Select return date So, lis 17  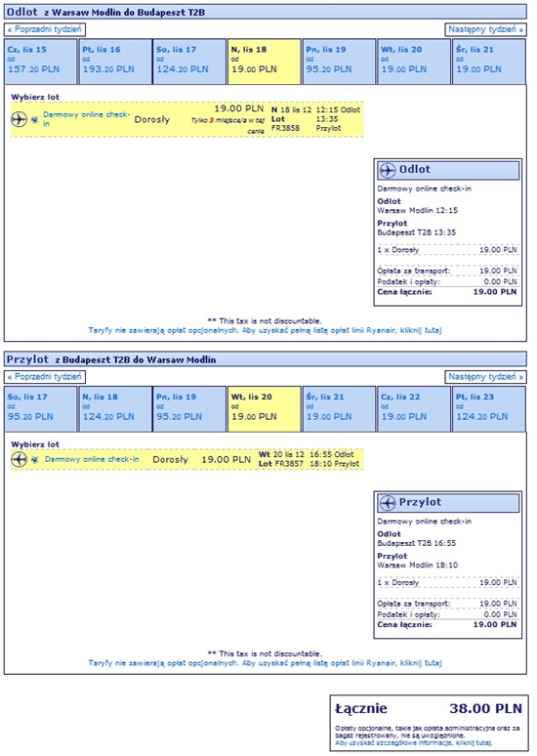coord(40,409)
